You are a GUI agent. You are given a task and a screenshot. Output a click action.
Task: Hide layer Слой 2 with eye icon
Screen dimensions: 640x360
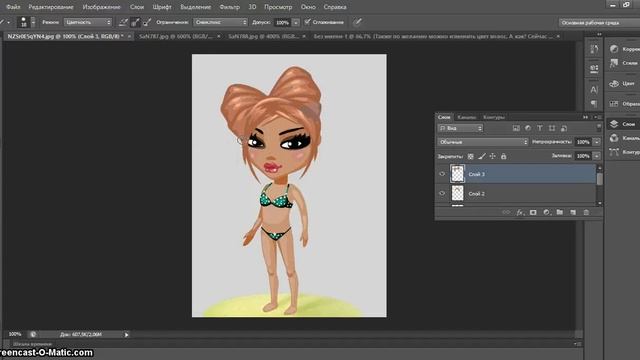pos(442,193)
